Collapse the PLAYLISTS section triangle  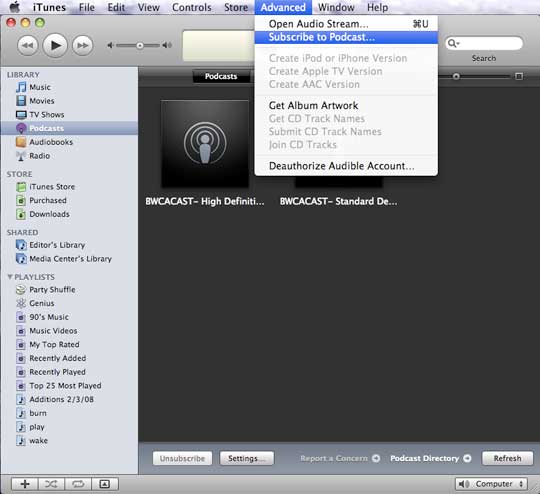pos(10,277)
